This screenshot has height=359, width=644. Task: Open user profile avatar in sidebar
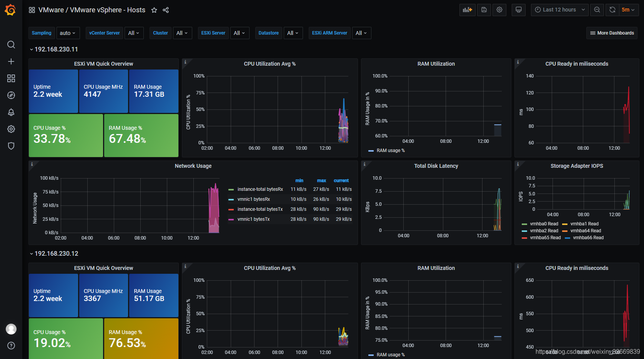coord(11,329)
